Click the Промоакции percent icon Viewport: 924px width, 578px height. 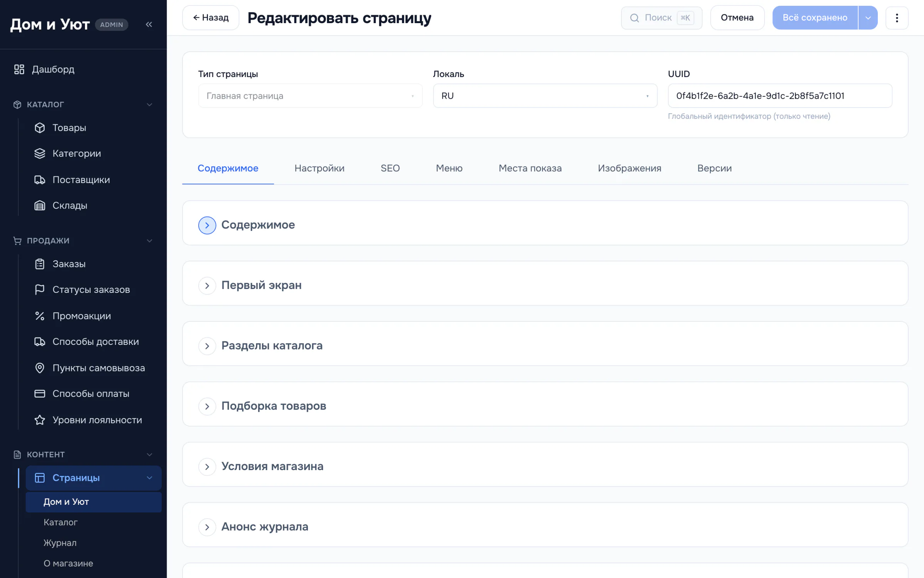tap(40, 316)
